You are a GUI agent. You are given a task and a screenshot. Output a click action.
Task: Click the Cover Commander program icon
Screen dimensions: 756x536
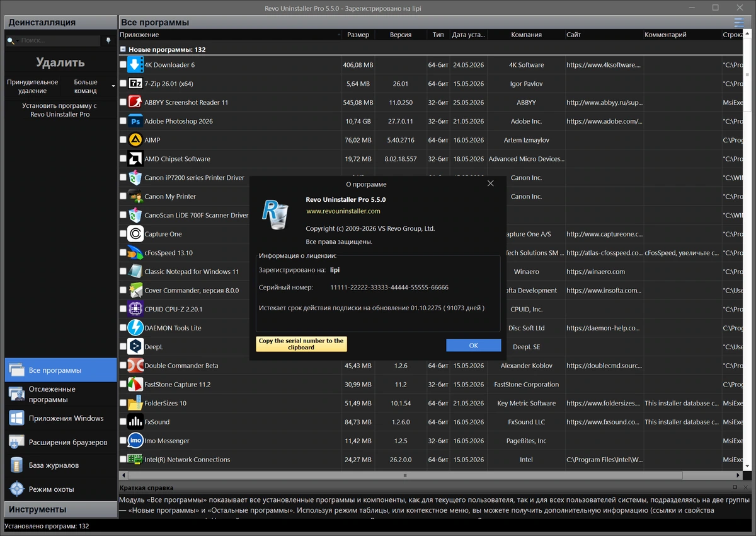click(135, 290)
